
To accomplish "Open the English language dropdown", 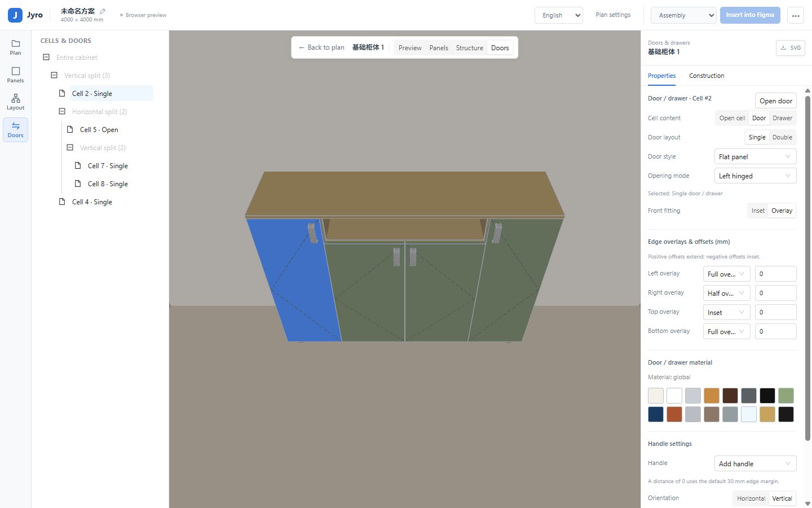I will [558, 15].
